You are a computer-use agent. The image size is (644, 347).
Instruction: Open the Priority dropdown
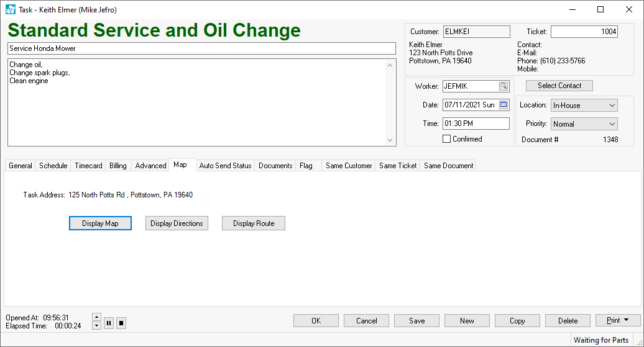pyautogui.click(x=612, y=124)
